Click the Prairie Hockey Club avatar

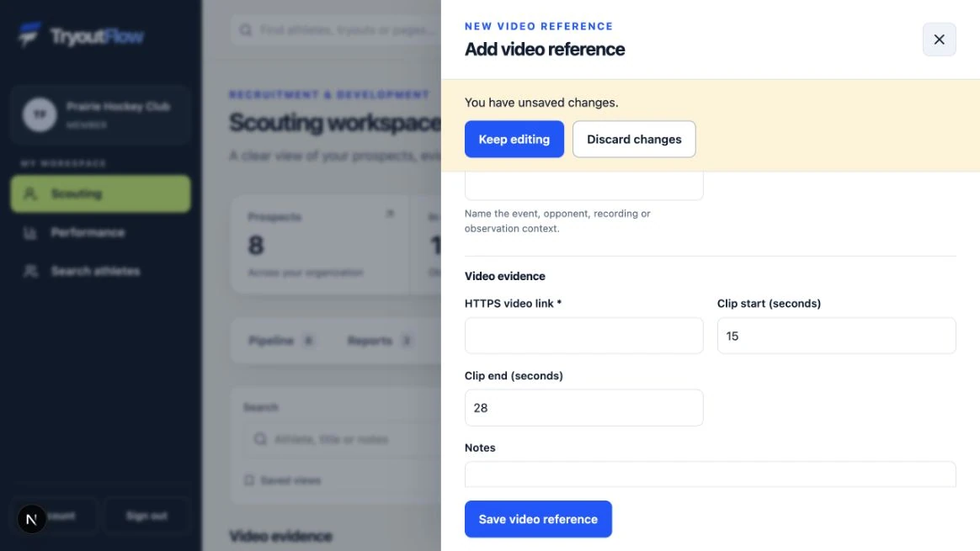(40, 114)
